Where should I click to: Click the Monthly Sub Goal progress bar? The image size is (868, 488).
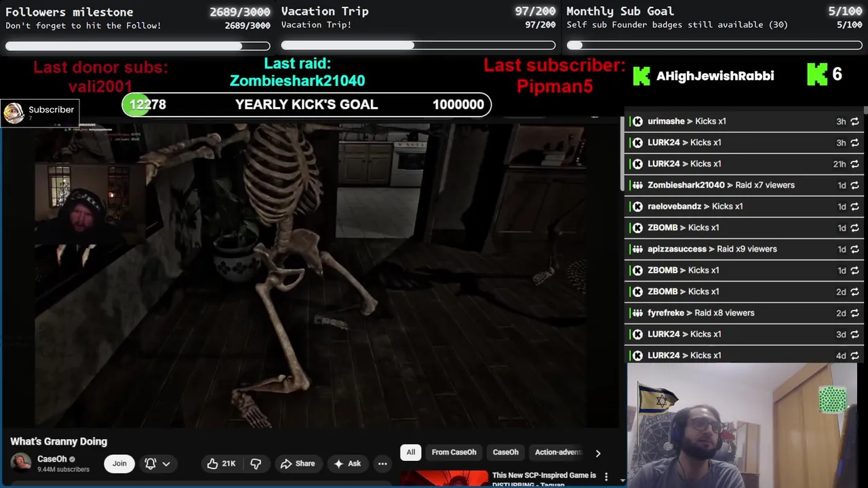[x=715, y=45]
